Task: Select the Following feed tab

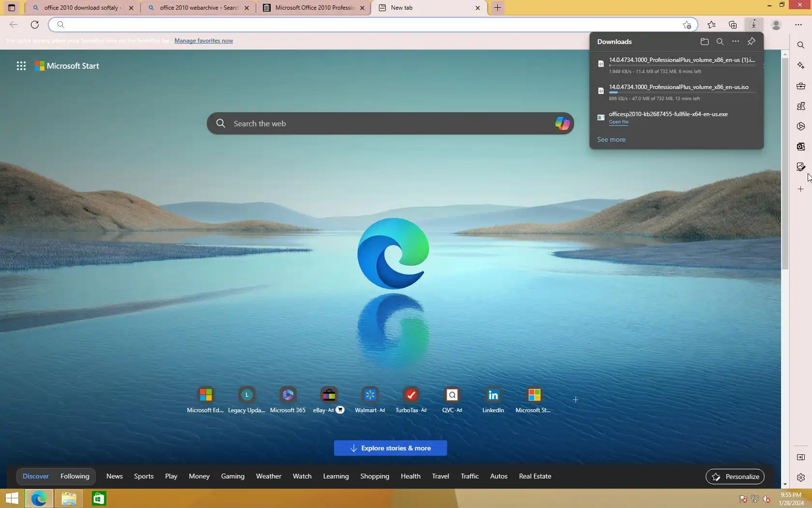Action: pos(75,476)
